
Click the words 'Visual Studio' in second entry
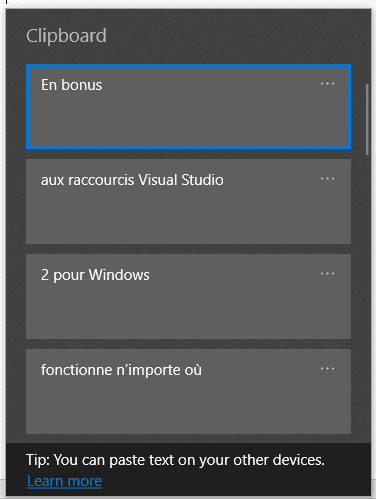[181, 180]
